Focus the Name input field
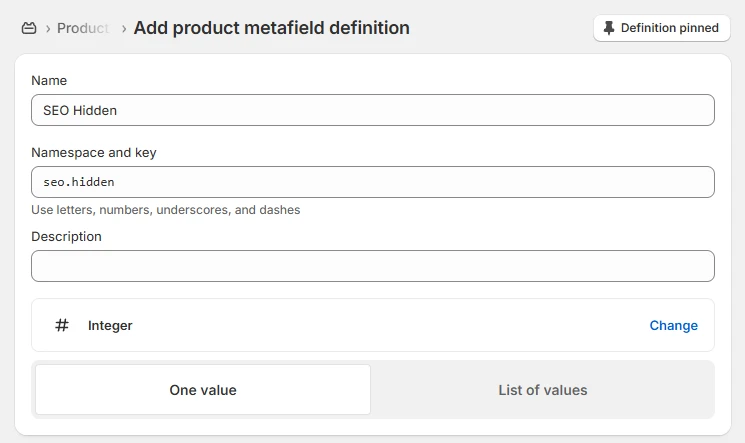This screenshot has height=443, width=745. point(372,110)
